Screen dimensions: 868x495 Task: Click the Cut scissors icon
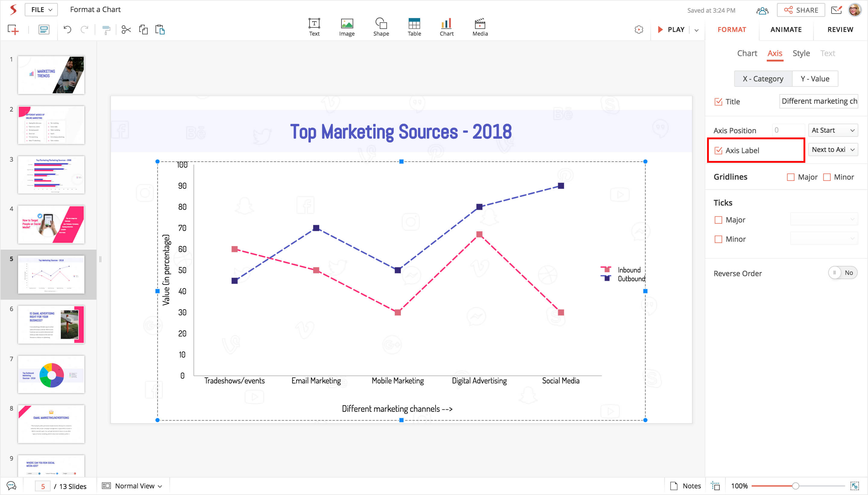[126, 30]
